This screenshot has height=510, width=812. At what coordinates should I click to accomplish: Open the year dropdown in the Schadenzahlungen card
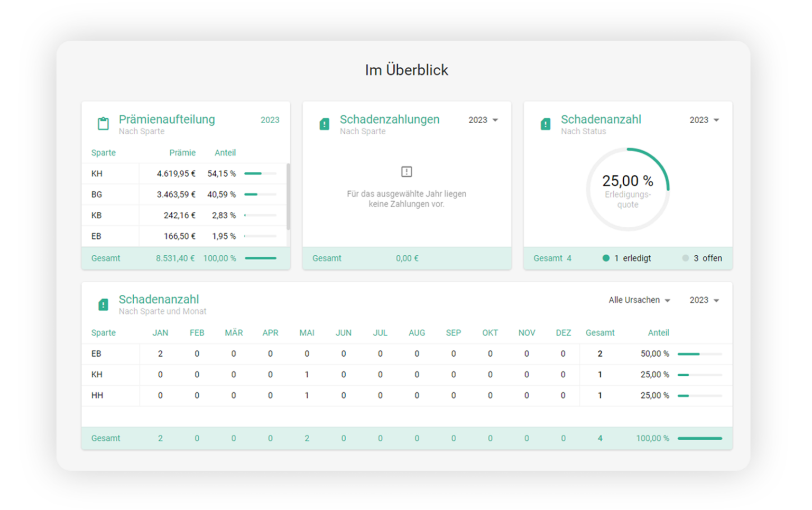(483, 120)
